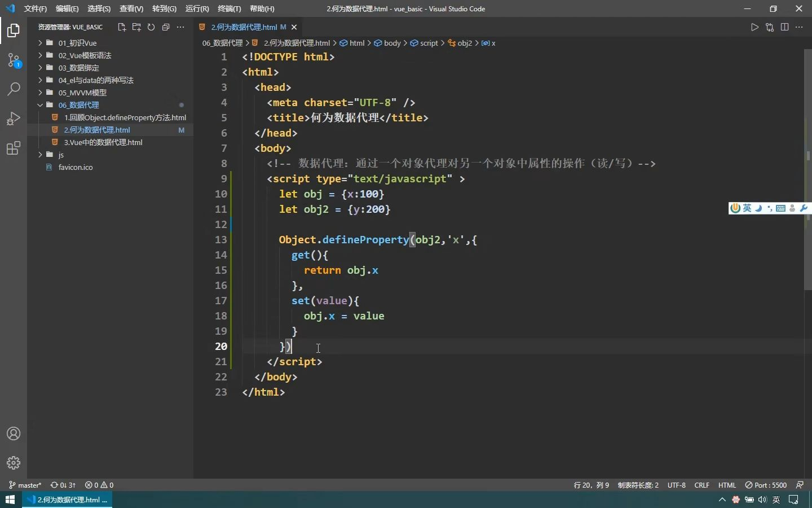Open the 转到(G) menu
The image size is (812, 508).
pyautogui.click(x=164, y=8)
